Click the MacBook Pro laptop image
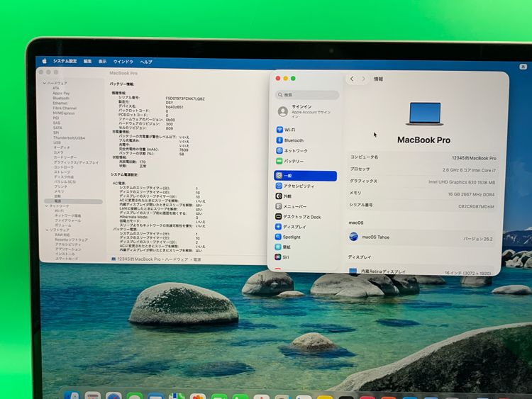The height and width of the screenshot is (399, 532). point(425,114)
